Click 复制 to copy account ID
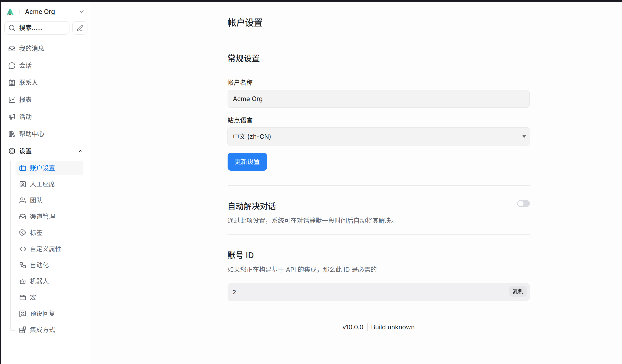 click(x=518, y=291)
